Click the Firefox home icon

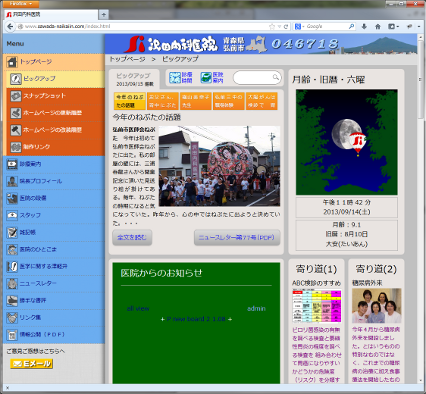[x=378, y=26]
